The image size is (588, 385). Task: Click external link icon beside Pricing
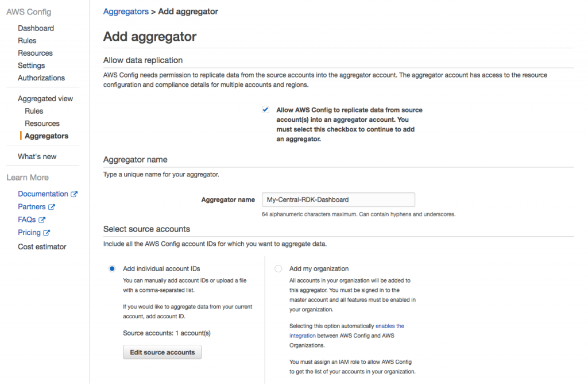click(47, 233)
